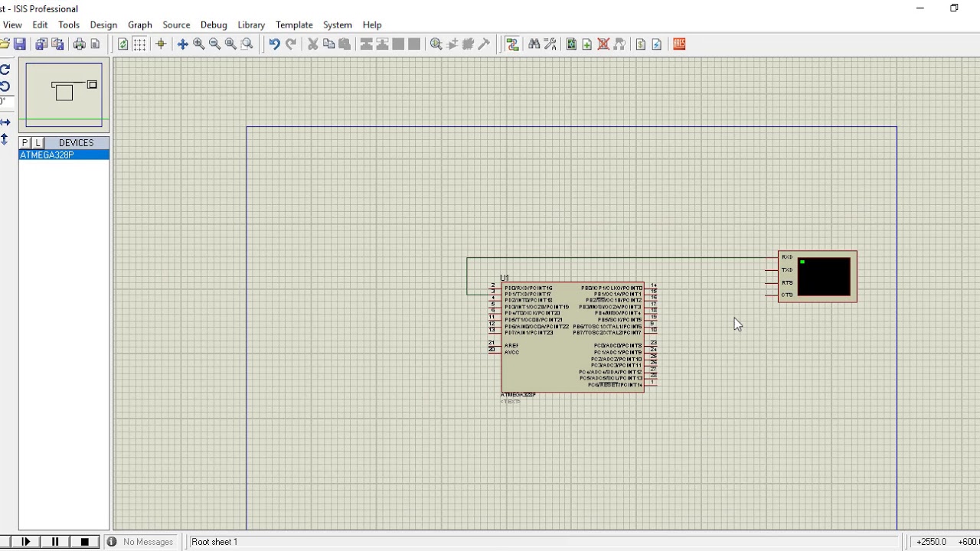Select ATMEGA328P in the devices list
The image size is (980, 551).
[64, 155]
